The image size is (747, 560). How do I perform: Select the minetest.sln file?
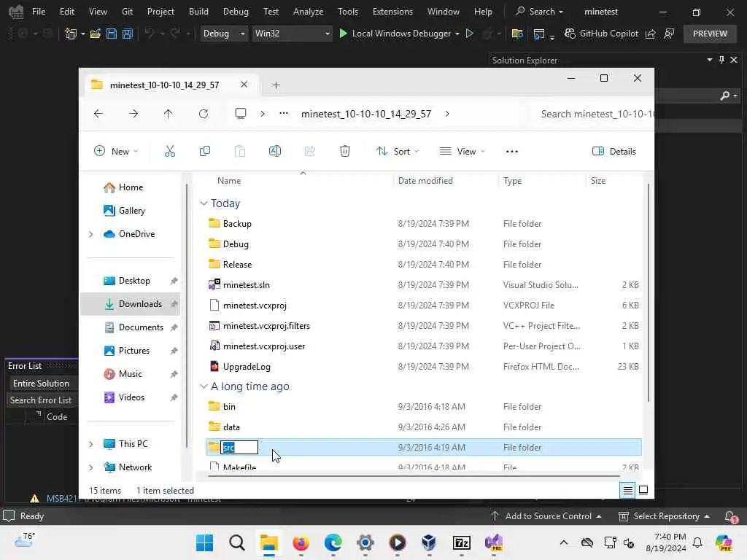(423, 285)
